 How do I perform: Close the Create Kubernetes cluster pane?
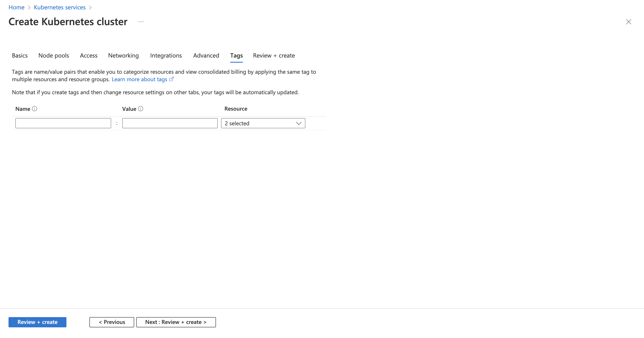628,22
